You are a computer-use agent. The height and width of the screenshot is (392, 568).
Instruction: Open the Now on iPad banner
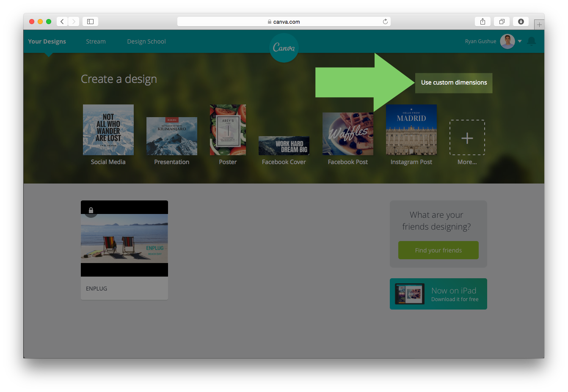438,294
